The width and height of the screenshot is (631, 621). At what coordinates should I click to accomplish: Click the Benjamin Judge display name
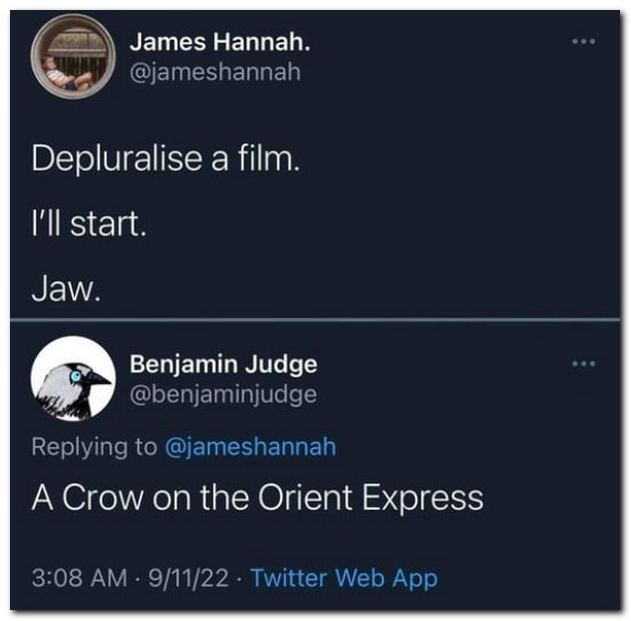[x=223, y=365]
